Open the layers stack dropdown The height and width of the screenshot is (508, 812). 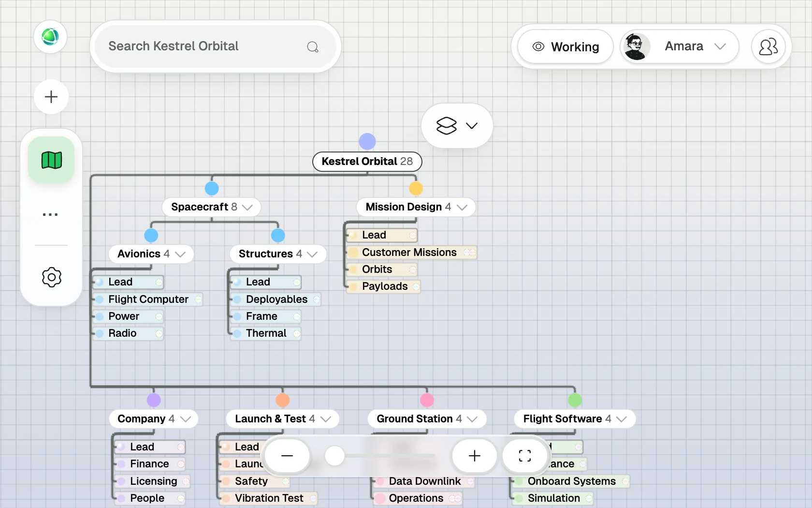457,126
